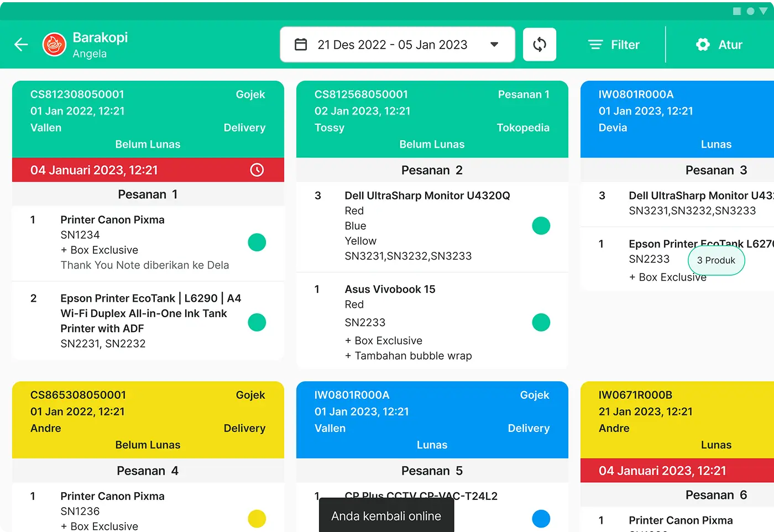Toggle status circle for Printer Canon Pixma SN1234

(x=257, y=243)
